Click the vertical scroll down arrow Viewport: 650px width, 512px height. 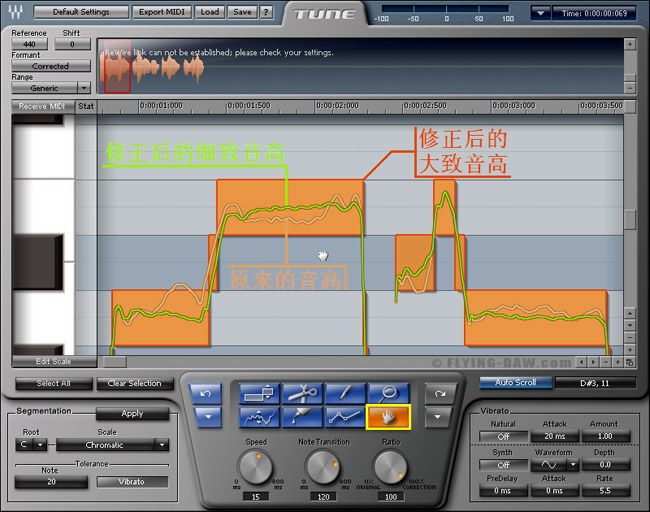[630, 325]
